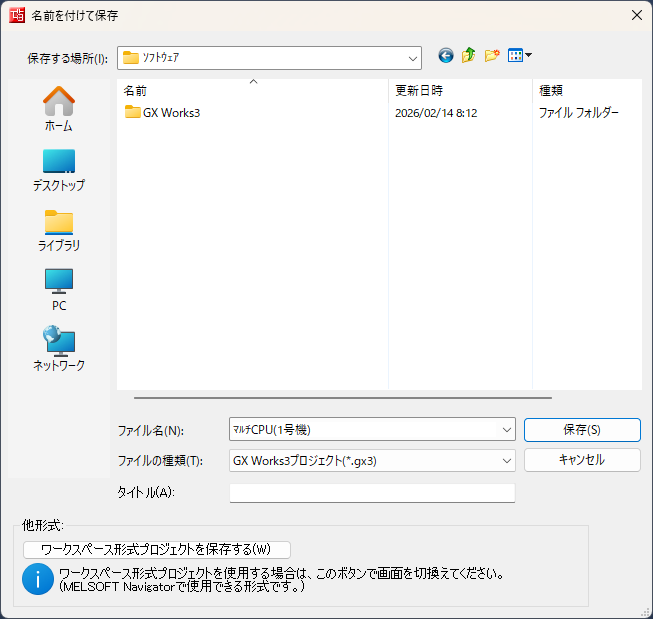Click the horizontal scrollbar of file list

(343, 398)
